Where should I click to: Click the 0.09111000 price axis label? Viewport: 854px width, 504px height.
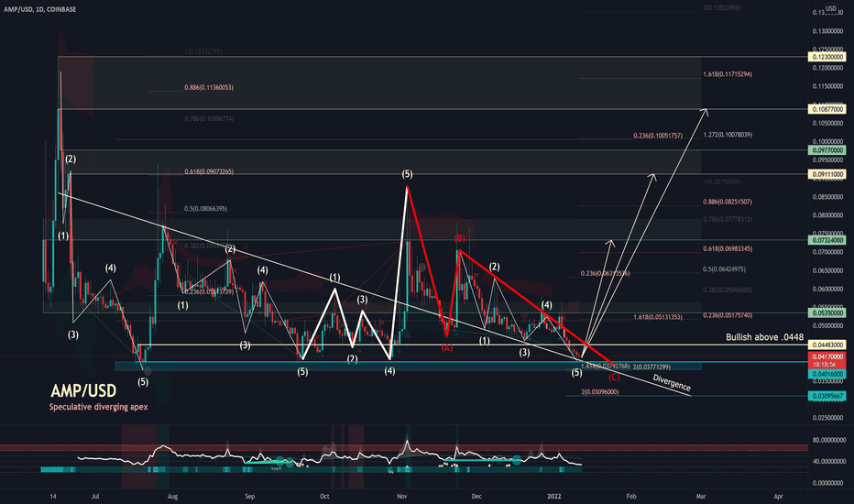click(827, 174)
